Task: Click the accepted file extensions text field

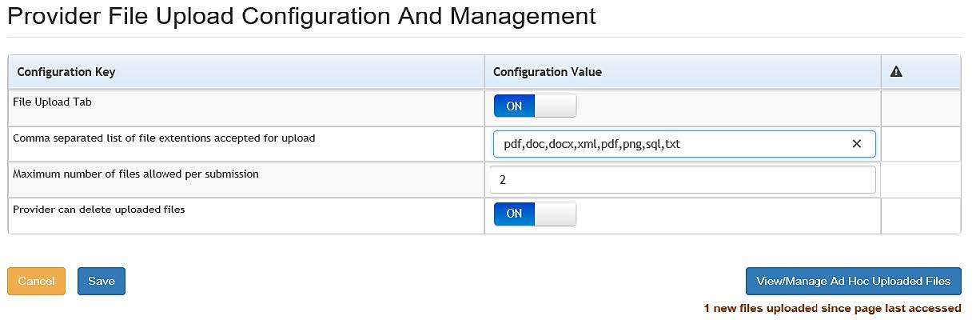Action: coord(671,144)
